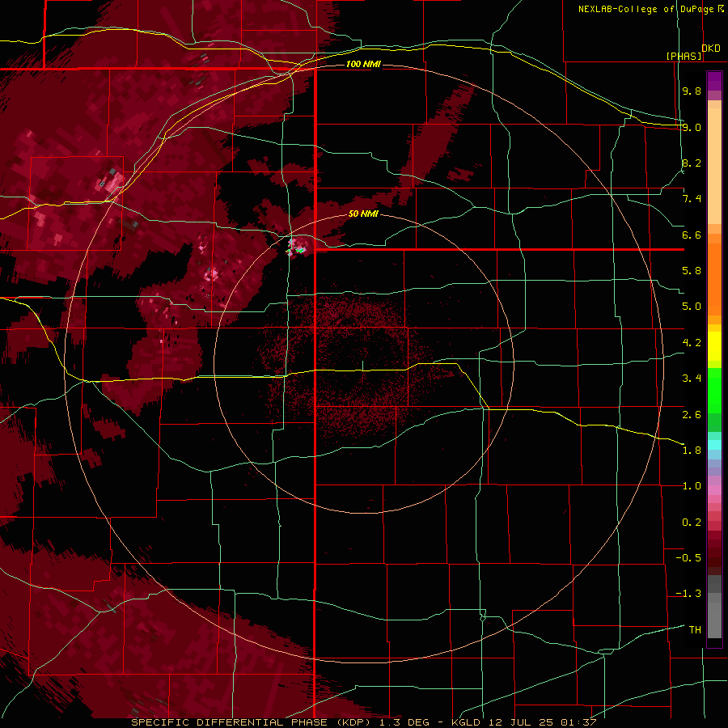
Task: Pick the purple band atop the color bar
Action: click(x=714, y=81)
